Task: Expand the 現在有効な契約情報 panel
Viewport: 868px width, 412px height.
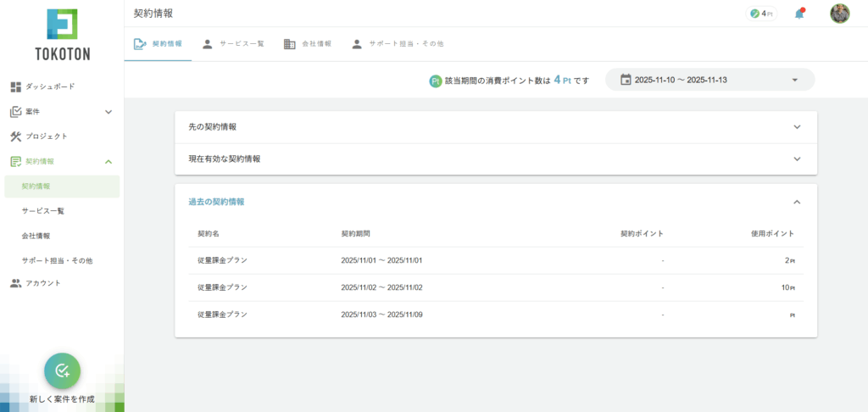Action: point(796,159)
